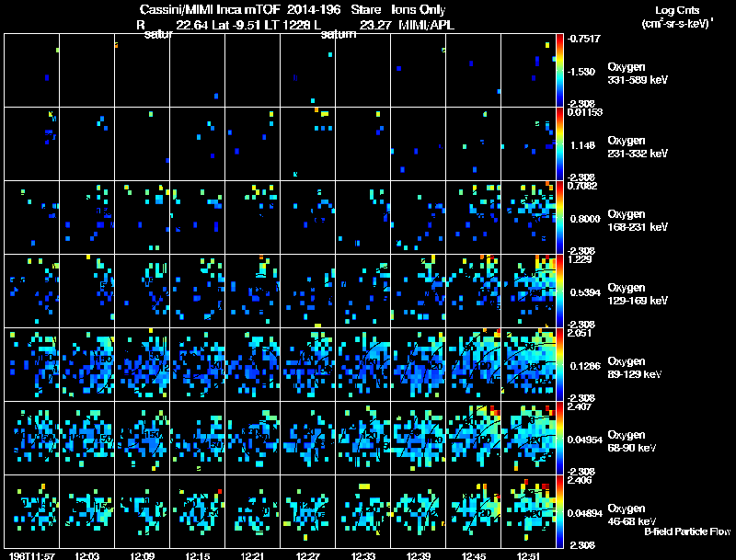Click the color bar for Oxygen 68-90 keV
The height and width of the screenshot is (560, 736).
pos(559,438)
